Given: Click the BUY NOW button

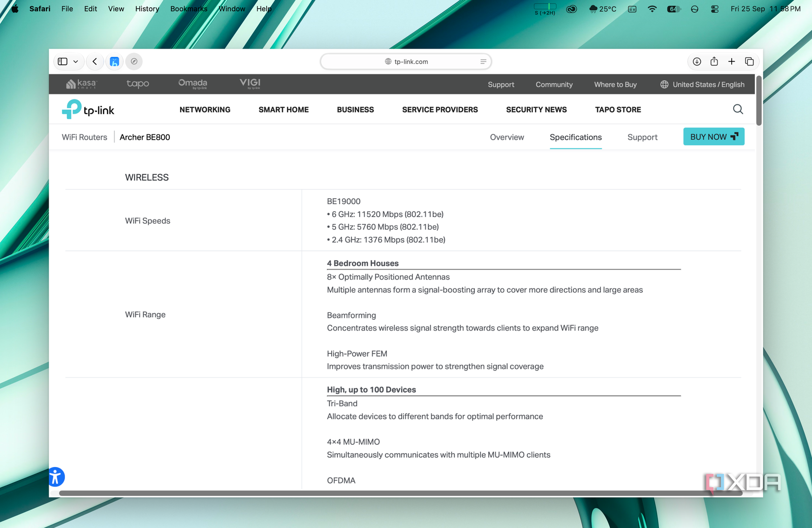Looking at the screenshot, I should 714,137.
